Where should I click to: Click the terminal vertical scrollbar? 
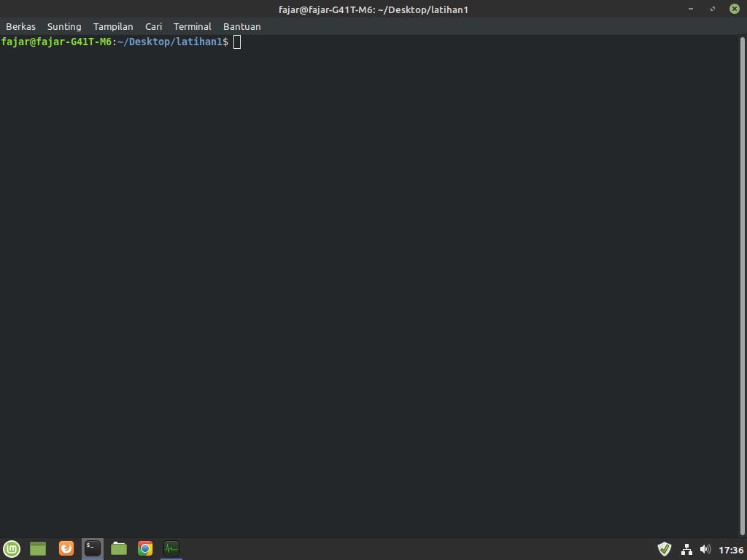pos(742,286)
